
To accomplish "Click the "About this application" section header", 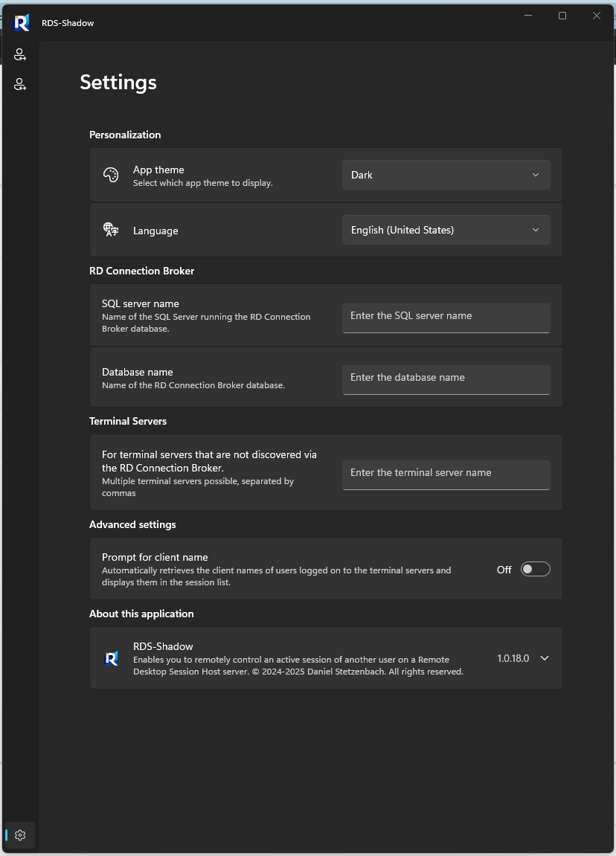I will 141,614.
